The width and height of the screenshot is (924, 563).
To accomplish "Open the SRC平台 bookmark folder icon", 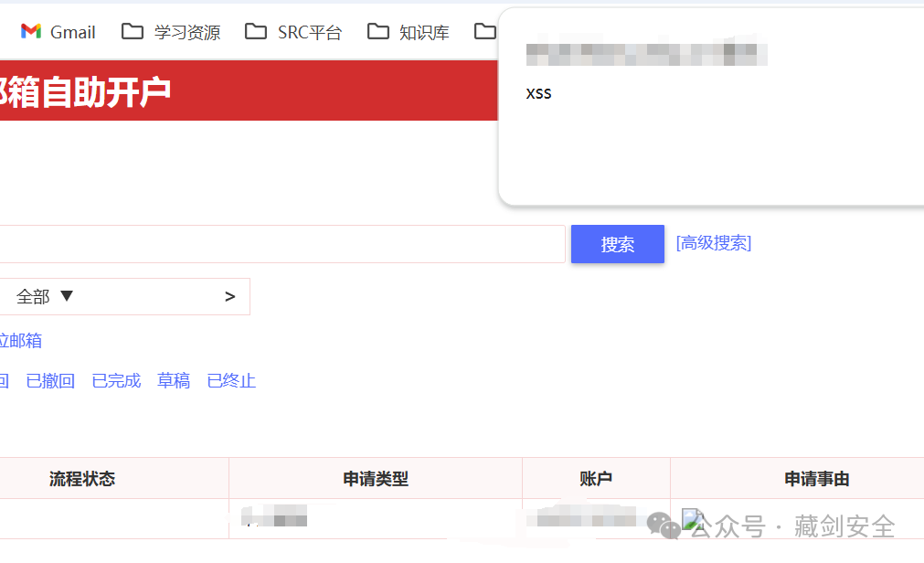I will pos(255,30).
